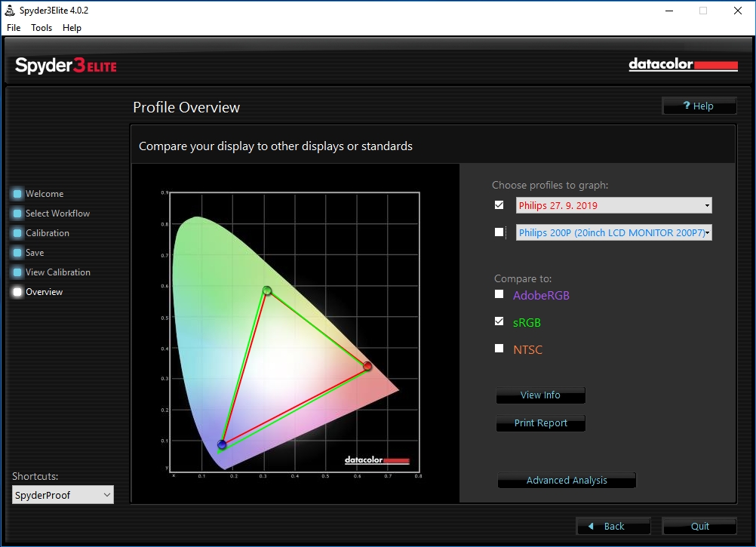Open the File menu
Screen dimensions: 756x547
(14, 28)
